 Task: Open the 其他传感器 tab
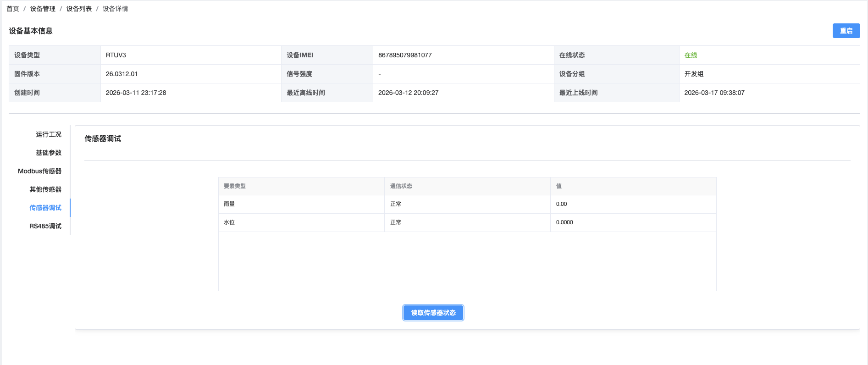coord(45,189)
